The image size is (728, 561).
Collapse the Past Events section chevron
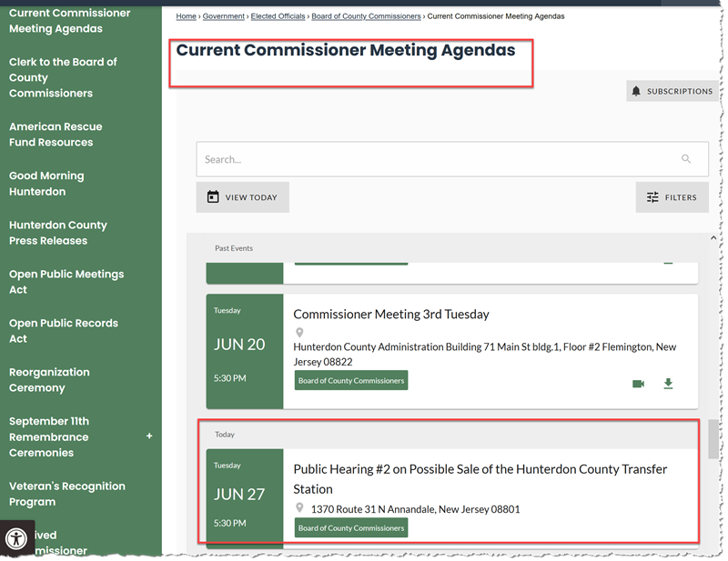[713, 238]
